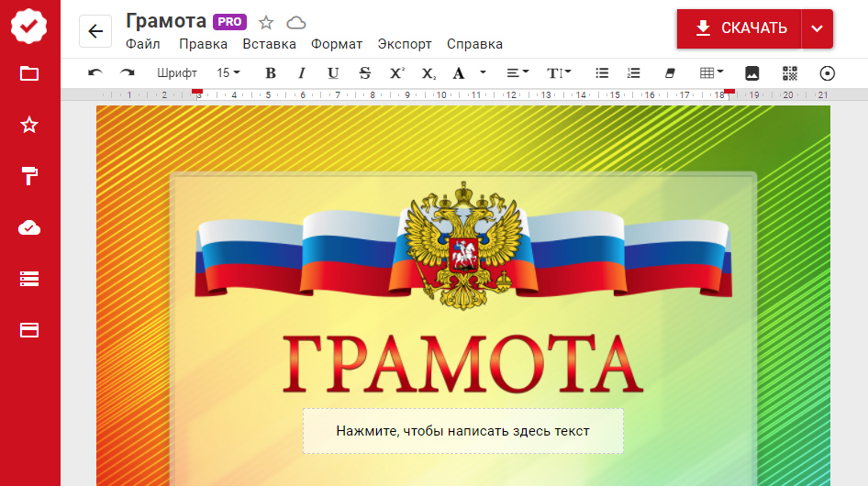
Task: Go back using the left arrow button
Action: pos(95,31)
